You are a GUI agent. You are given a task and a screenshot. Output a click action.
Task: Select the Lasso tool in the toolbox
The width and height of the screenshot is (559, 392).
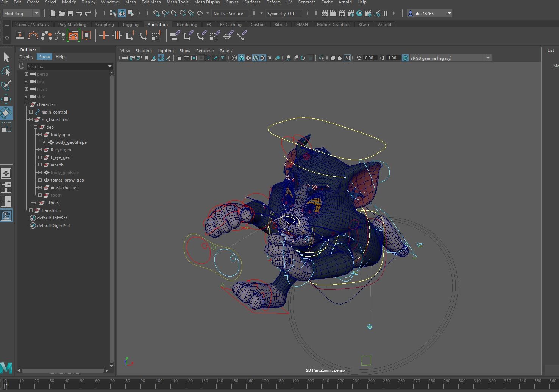click(x=6, y=72)
